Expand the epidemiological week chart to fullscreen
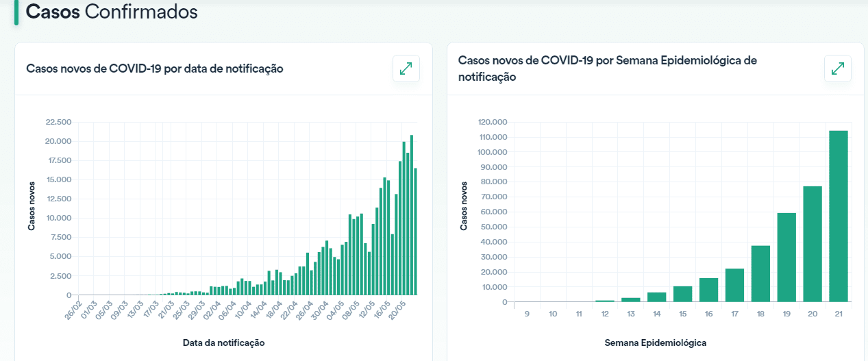The image size is (868, 361). point(838,69)
